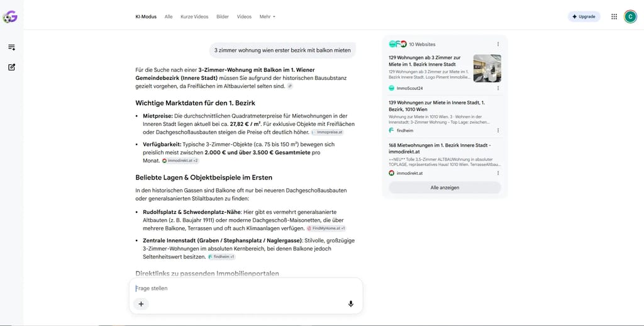The image size is (644, 326).
Task: Open the 129 Wohnungen ab 3 Zimmer result
Action: (425, 61)
